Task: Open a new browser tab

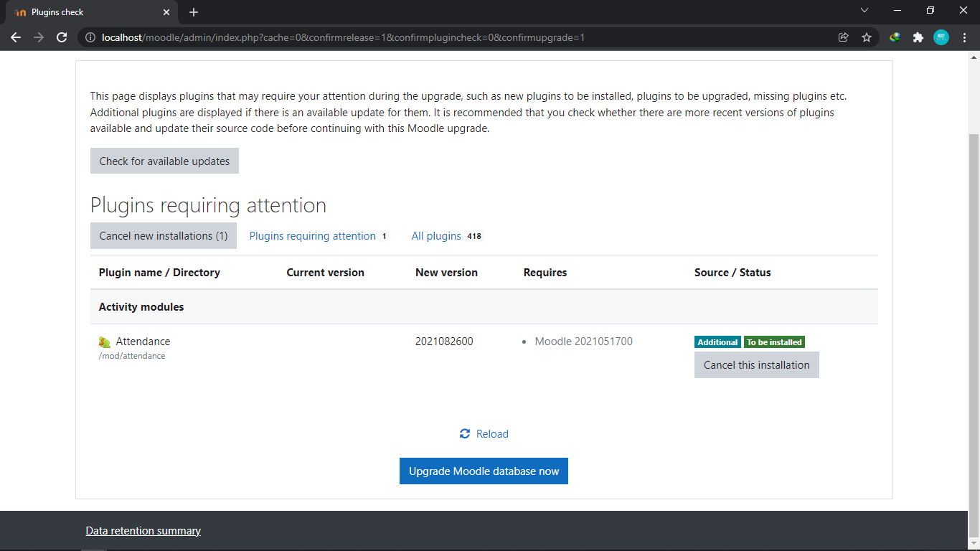Action: [194, 12]
